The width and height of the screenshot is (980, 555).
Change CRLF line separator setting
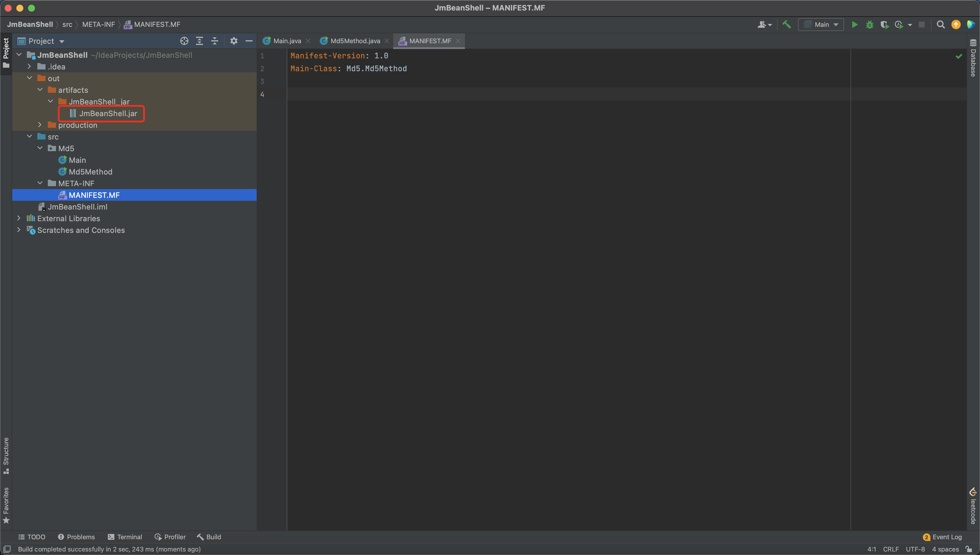point(891,549)
